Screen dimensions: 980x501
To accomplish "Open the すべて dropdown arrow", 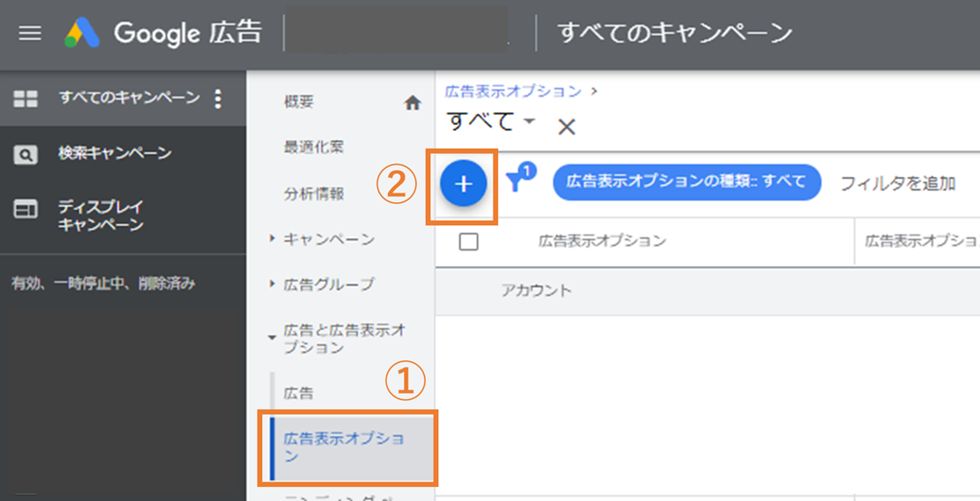I will (x=529, y=121).
